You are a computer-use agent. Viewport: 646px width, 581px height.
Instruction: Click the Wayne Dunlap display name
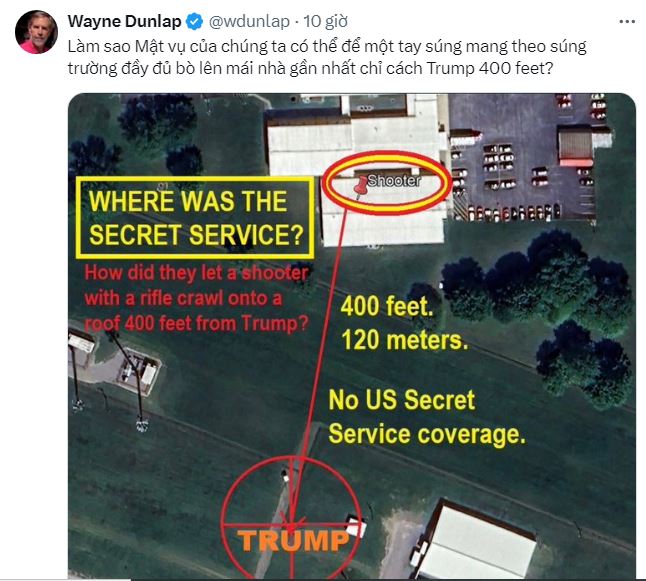[x=124, y=21]
